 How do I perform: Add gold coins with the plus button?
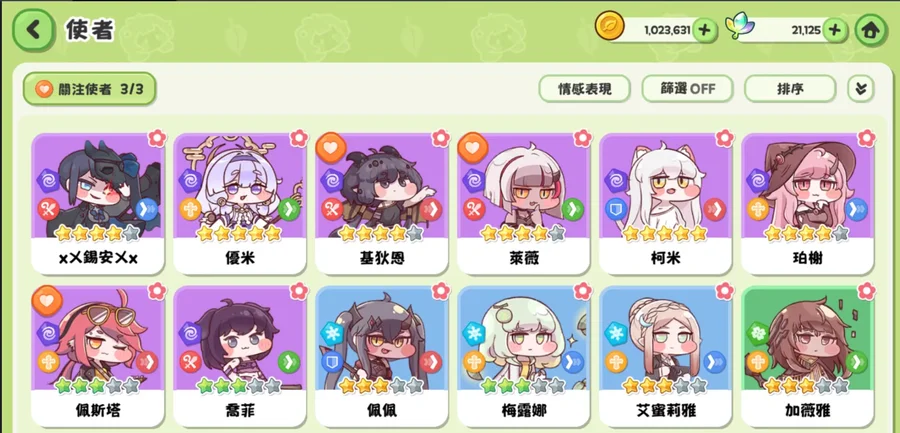(x=705, y=30)
